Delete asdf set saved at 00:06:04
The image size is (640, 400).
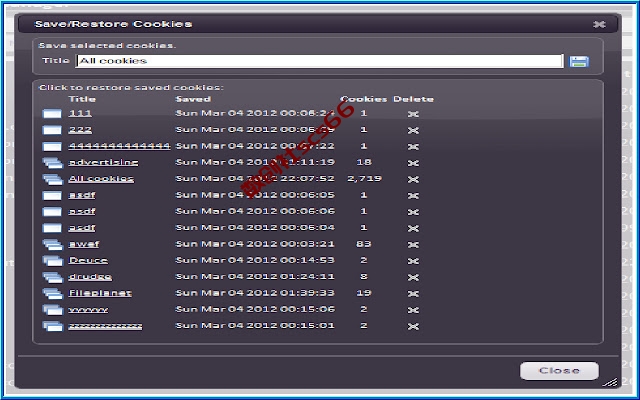[413, 228]
